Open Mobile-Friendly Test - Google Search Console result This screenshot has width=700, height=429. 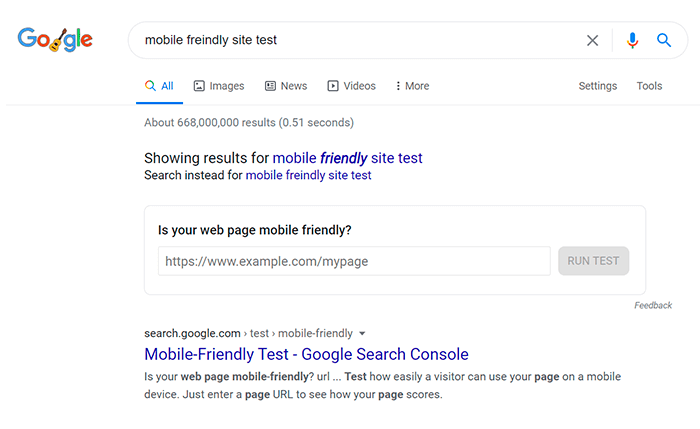(x=306, y=354)
